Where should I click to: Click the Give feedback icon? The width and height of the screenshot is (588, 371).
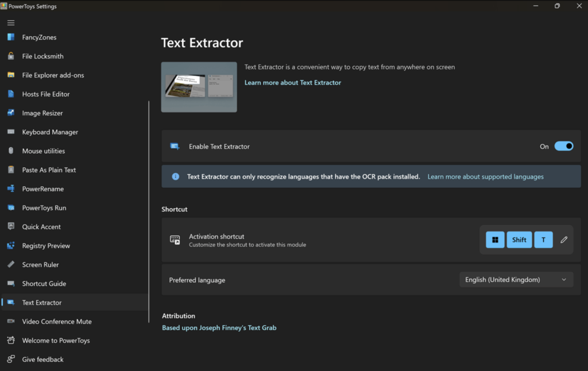[11, 359]
